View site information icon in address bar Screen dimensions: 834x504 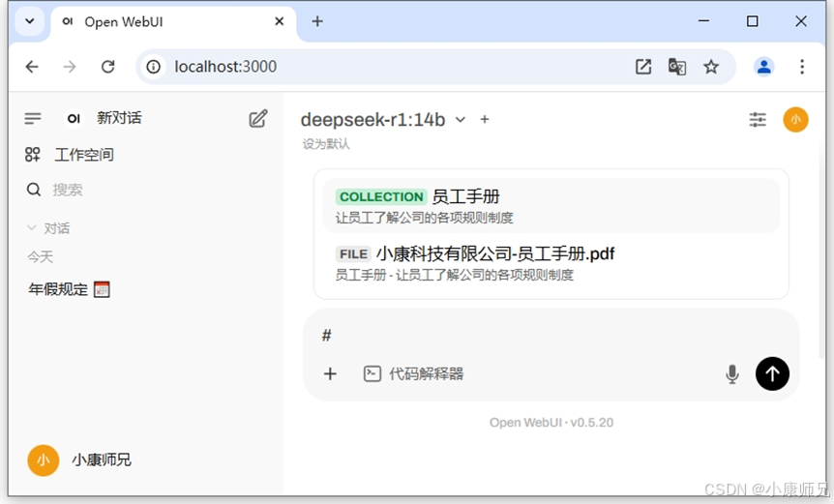point(153,67)
